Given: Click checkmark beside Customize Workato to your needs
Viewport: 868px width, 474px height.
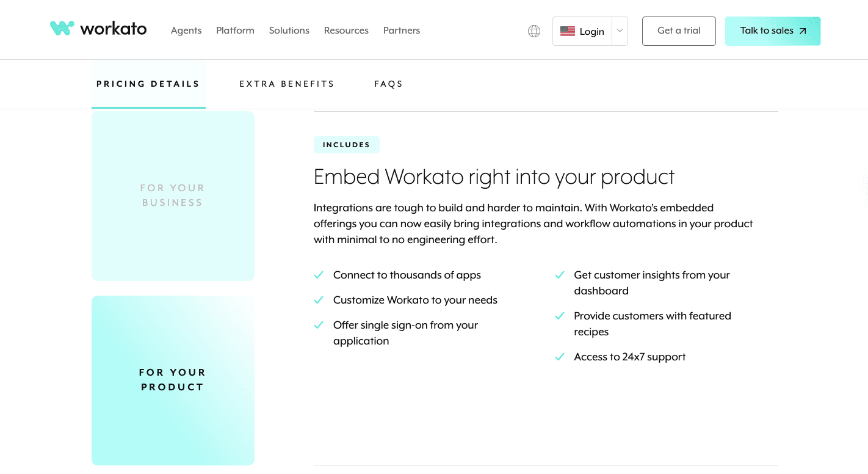Looking at the screenshot, I should point(319,301).
